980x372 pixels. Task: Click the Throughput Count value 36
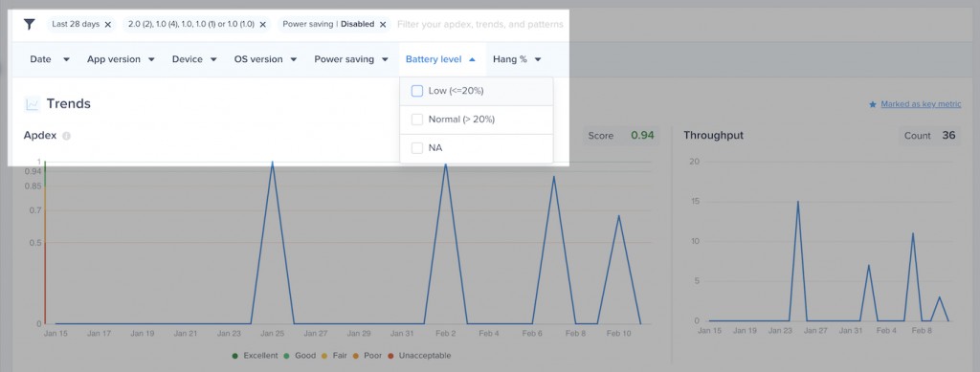[948, 136]
